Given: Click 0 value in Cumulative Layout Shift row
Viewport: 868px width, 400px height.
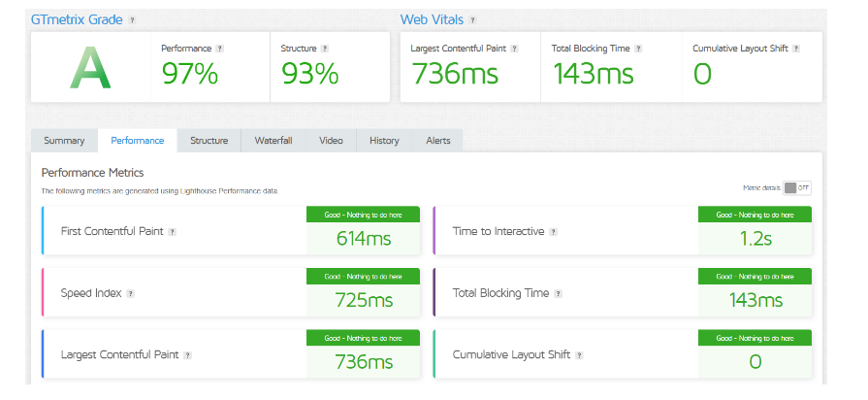Looking at the screenshot, I should pyautogui.click(x=755, y=362).
